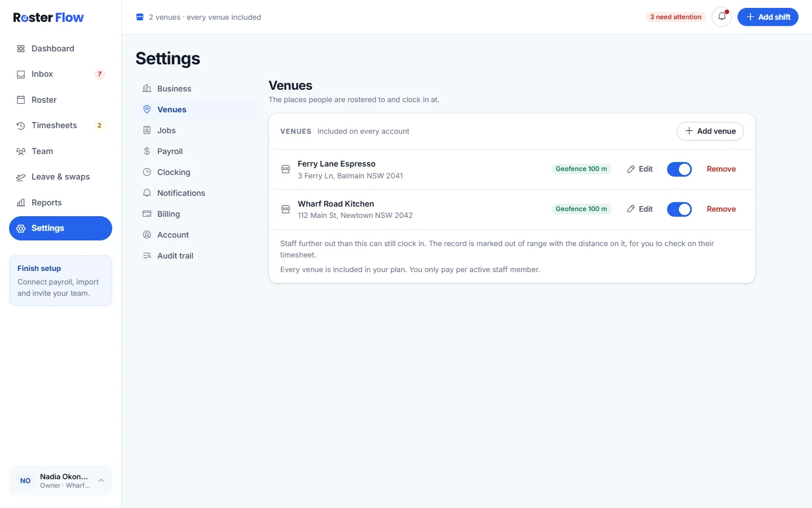Toggle Ferry Lane Espresso venue off
The image size is (812, 508).
tap(679, 169)
